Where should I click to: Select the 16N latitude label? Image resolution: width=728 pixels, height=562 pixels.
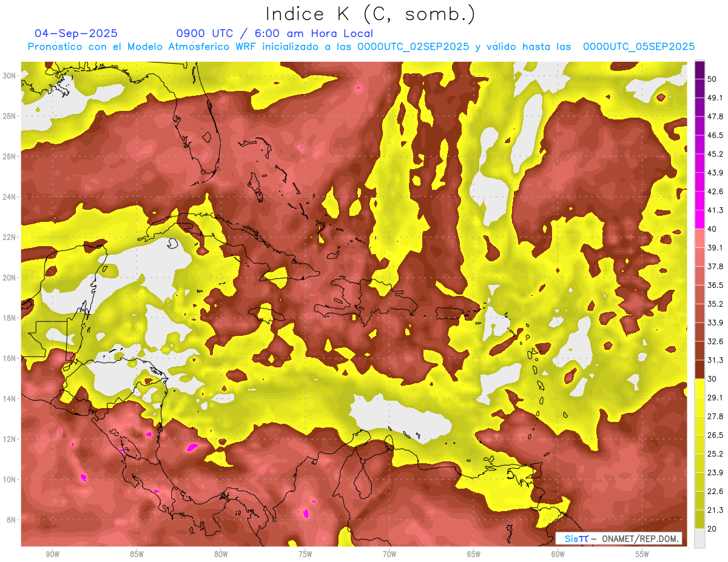(x=10, y=358)
